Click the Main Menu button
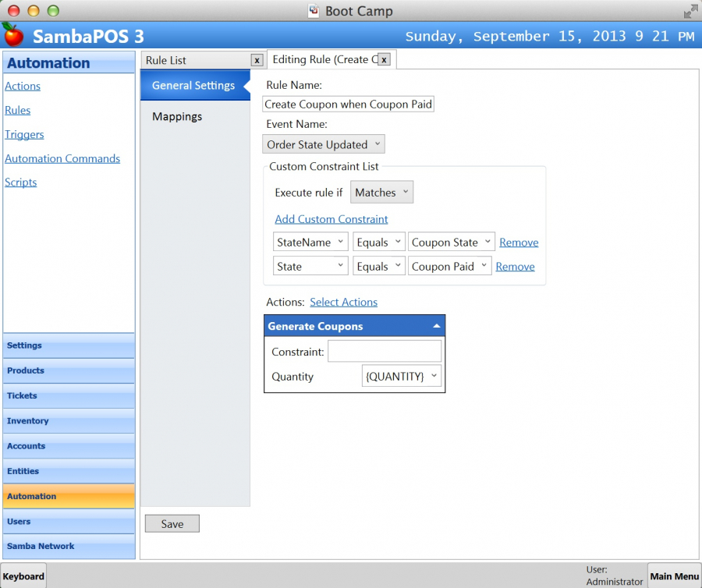Screen dimensions: 702x588 point(674,576)
